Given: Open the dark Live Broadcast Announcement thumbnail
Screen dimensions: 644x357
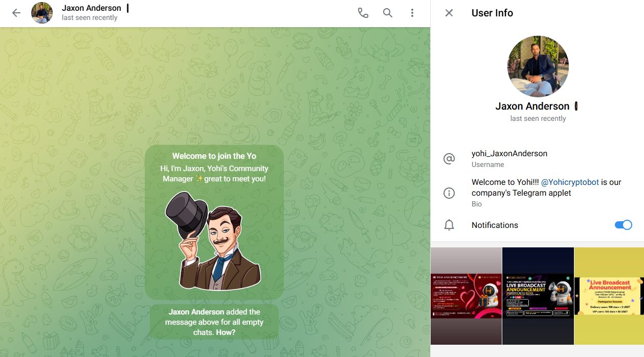Looking at the screenshot, I should (x=538, y=296).
